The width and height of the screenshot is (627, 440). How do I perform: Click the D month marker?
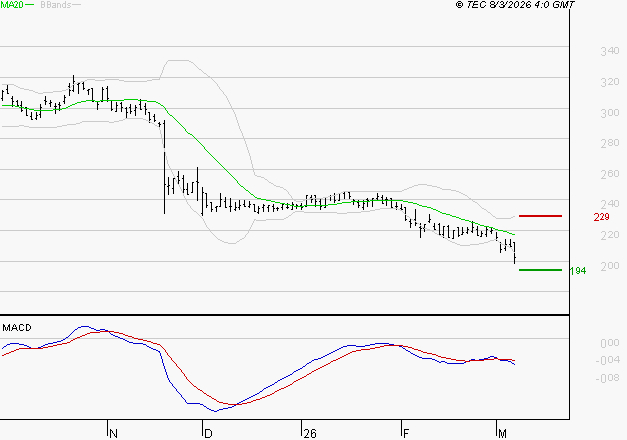pyautogui.click(x=208, y=434)
